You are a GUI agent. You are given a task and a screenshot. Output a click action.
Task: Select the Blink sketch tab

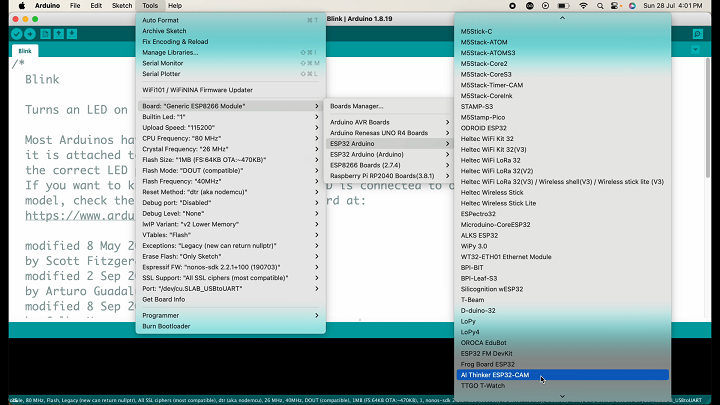25,51
